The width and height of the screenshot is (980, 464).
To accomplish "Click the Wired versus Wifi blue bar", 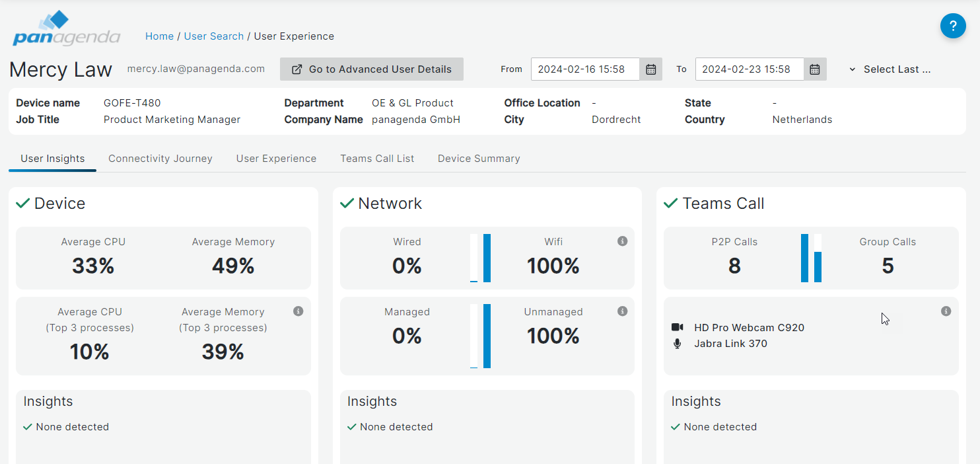I will click(487, 258).
